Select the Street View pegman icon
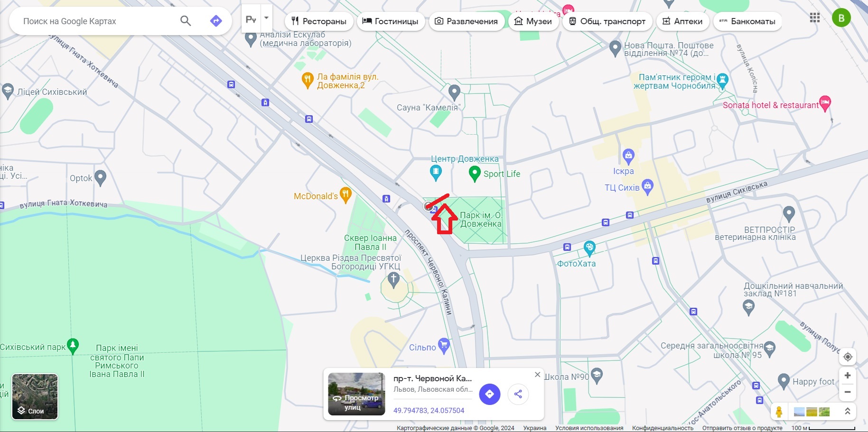 pyautogui.click(x=779, y=412)
